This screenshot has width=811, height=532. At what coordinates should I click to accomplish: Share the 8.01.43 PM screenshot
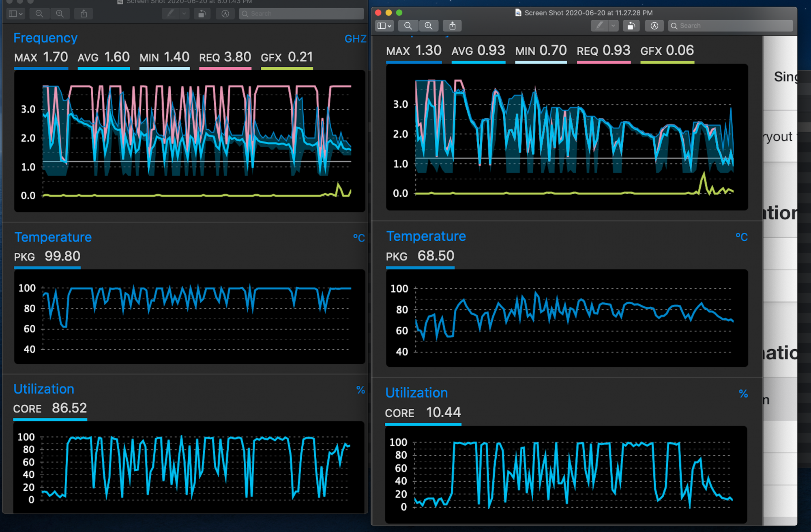84,13
